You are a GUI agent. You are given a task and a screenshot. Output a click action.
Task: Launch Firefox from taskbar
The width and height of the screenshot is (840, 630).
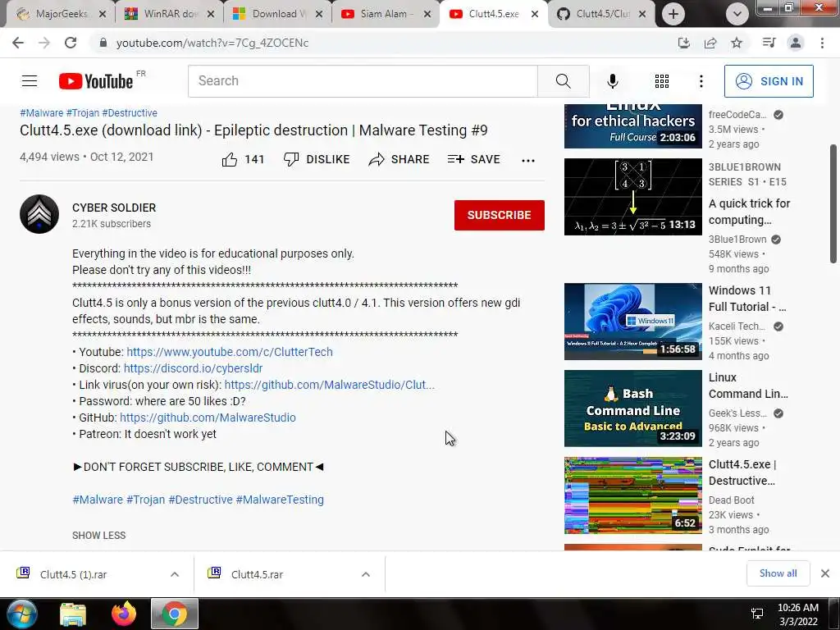[x=124, y=614]
